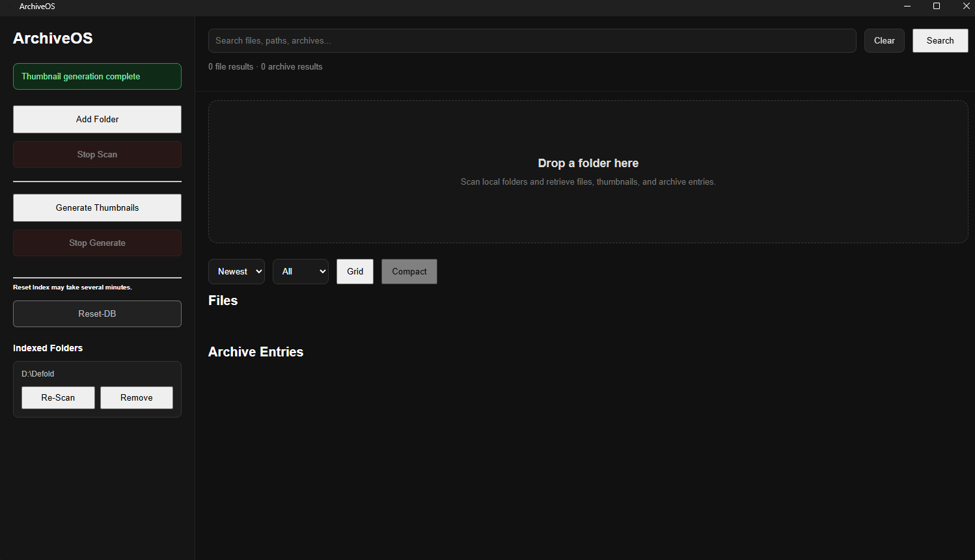Image resolution: width=975 pixels, height=560 pixels.
Task: Click the Add Folder button
Action: coord(97,119)
